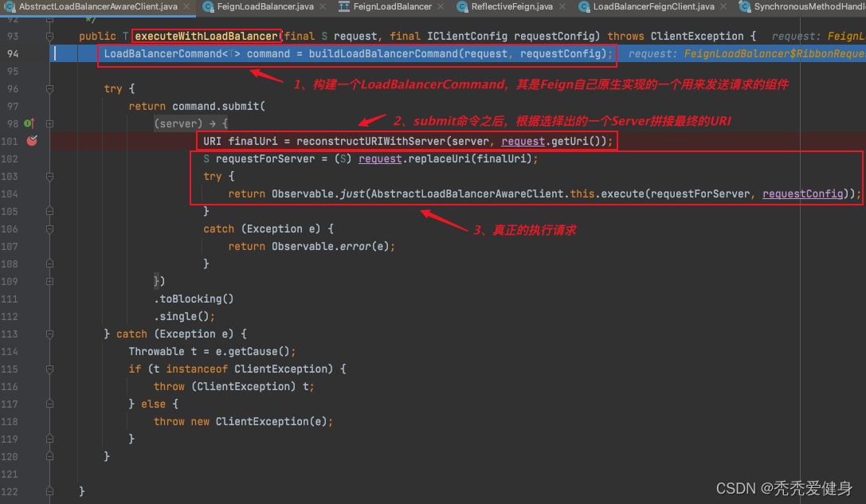Collapse the inner try fold on line 103
866x504 pixels.
tap(49, 176)
